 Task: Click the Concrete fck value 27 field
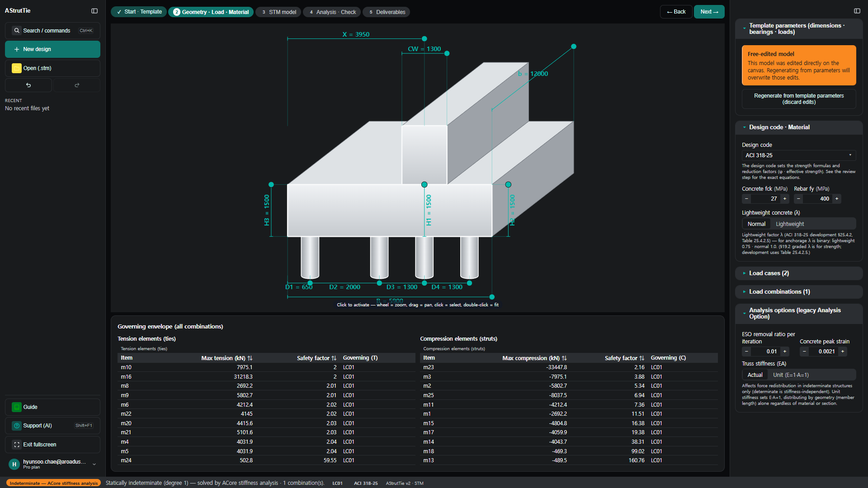coord(766,199)
